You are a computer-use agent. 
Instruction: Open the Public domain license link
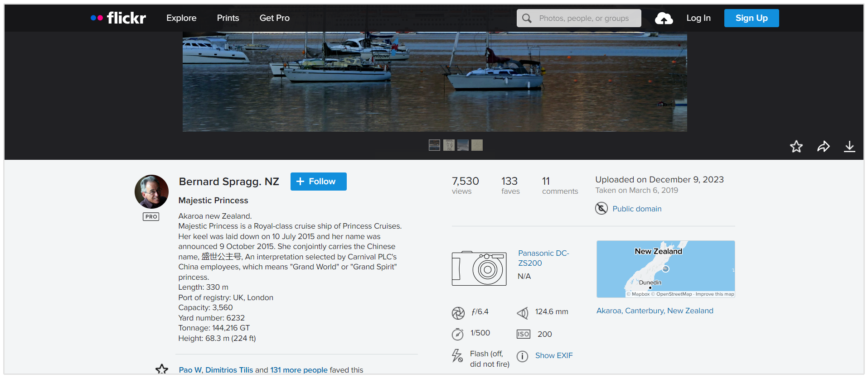(637, 209)
